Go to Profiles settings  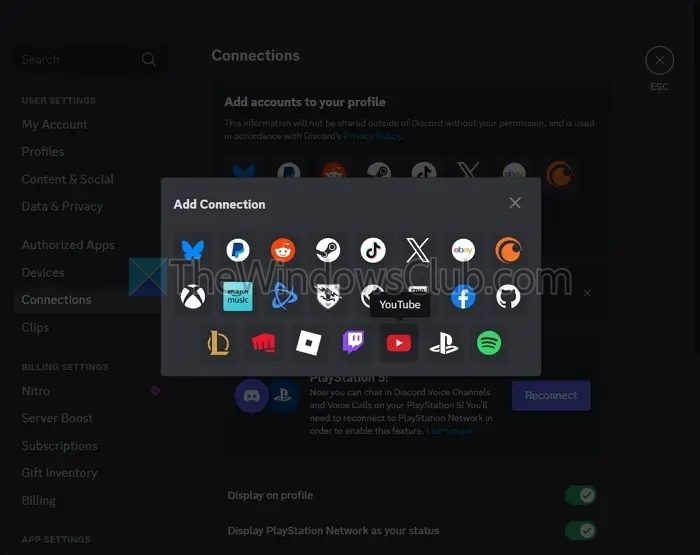pyautogui.click(x=43, y=152)
